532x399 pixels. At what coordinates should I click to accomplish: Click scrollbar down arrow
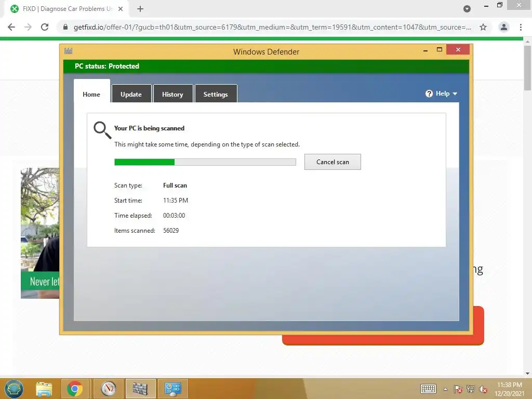[x=527, y=374]
